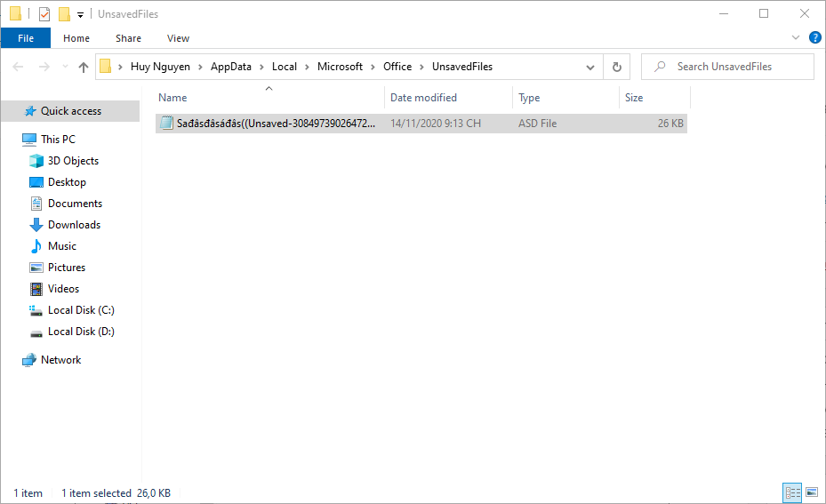Image resolution: width=826 pixels, height=504 pixels.
Task: Sort by the Type column header
Action: (565, 98)
